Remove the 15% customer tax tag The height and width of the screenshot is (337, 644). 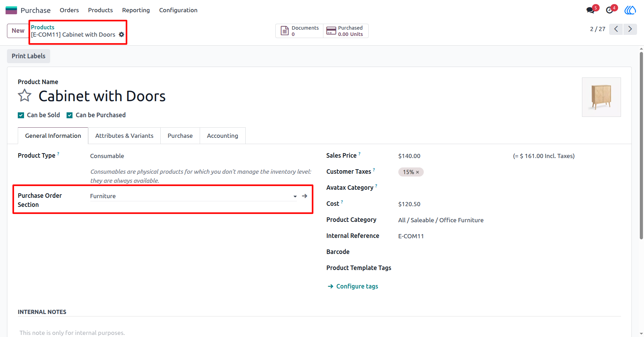(x=417, y=172)
